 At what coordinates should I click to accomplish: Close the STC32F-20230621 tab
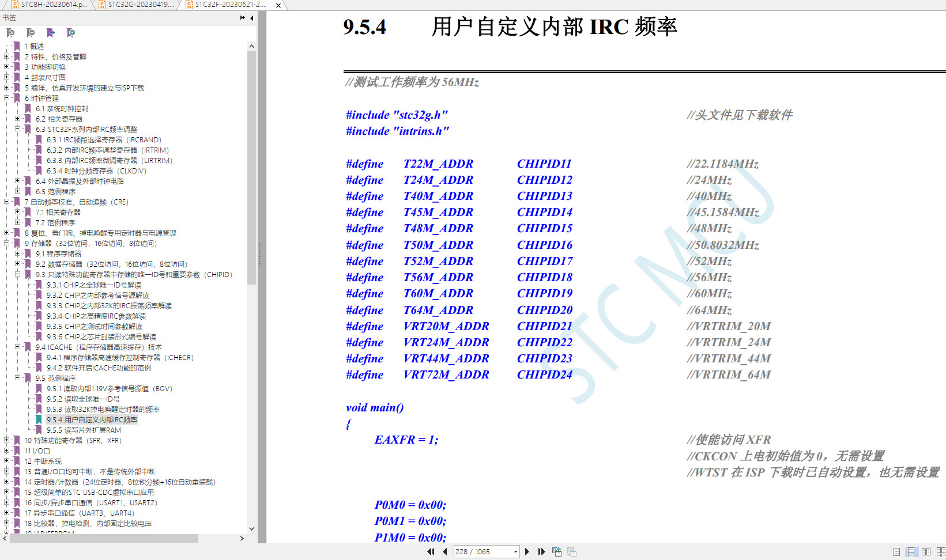(x=278, y=5)
